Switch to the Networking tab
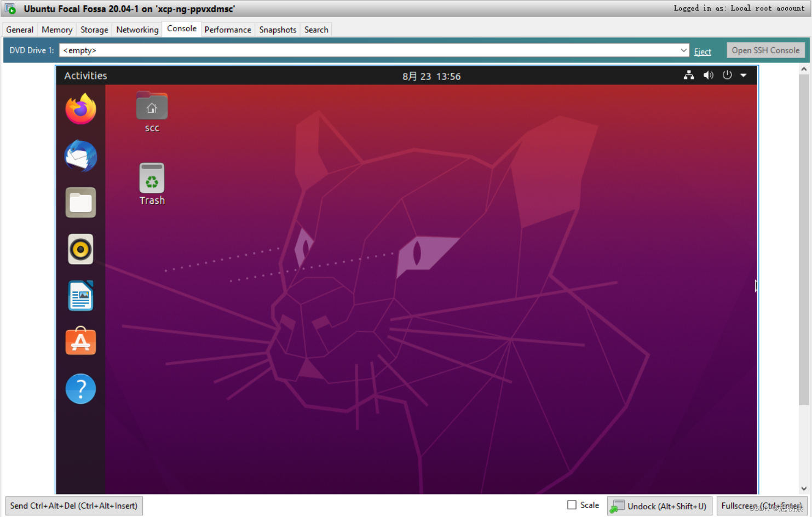This screenshot has width=812, height=517. pos(137,30)
